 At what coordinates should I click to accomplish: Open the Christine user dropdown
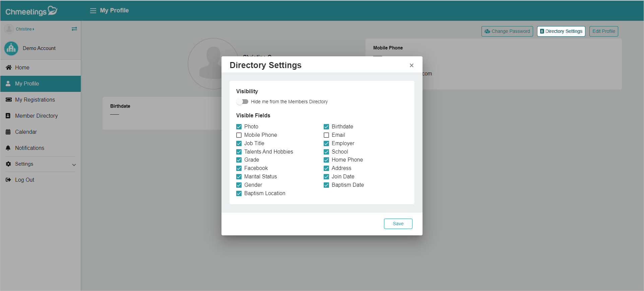click(x=25, y=29)
